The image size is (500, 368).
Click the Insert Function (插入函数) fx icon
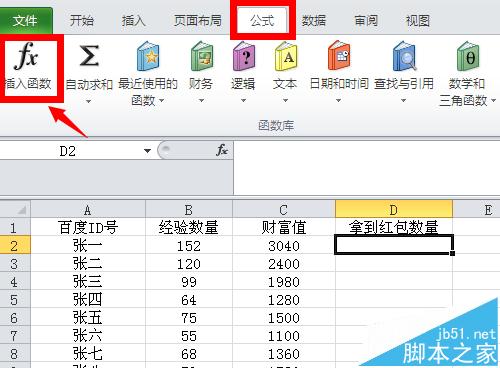pyautogui.click(x=26, y=56)
